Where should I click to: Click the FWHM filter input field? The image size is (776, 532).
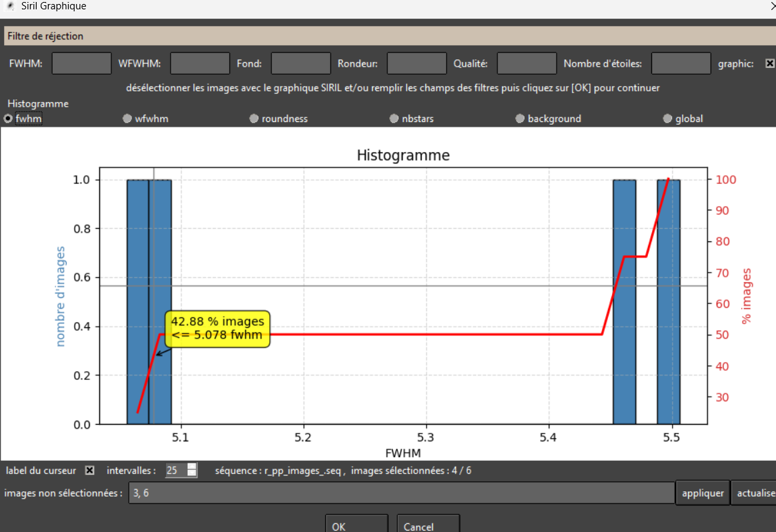pos(81,63)
